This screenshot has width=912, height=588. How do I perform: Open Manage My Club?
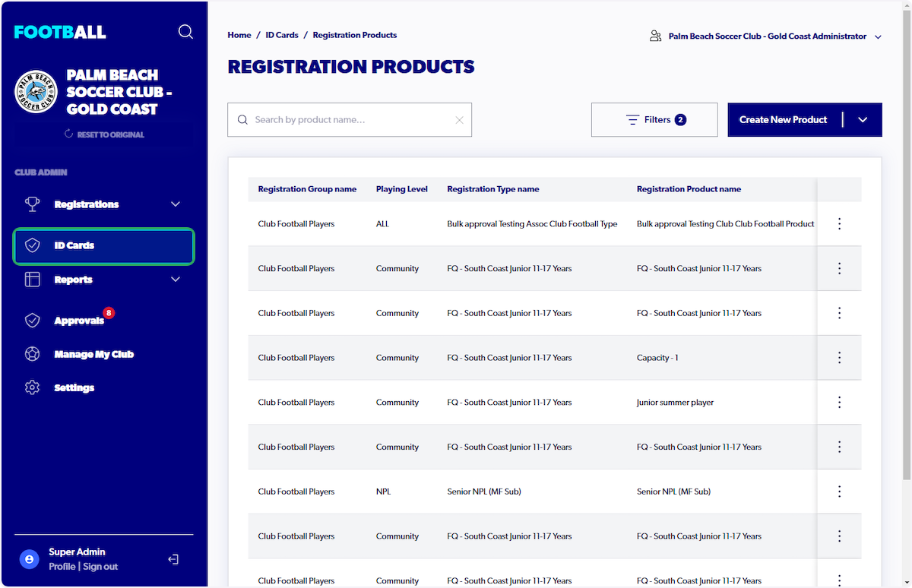94,354
